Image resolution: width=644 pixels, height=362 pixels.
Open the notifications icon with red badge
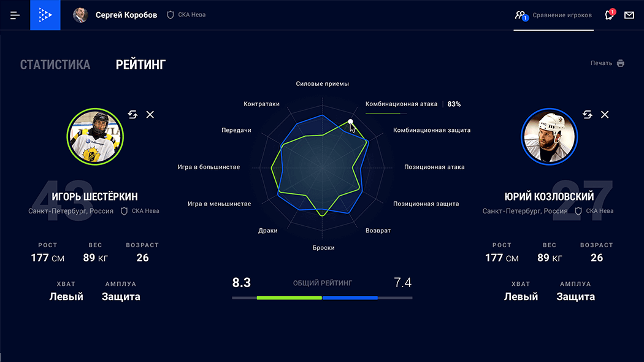[609, 15]
